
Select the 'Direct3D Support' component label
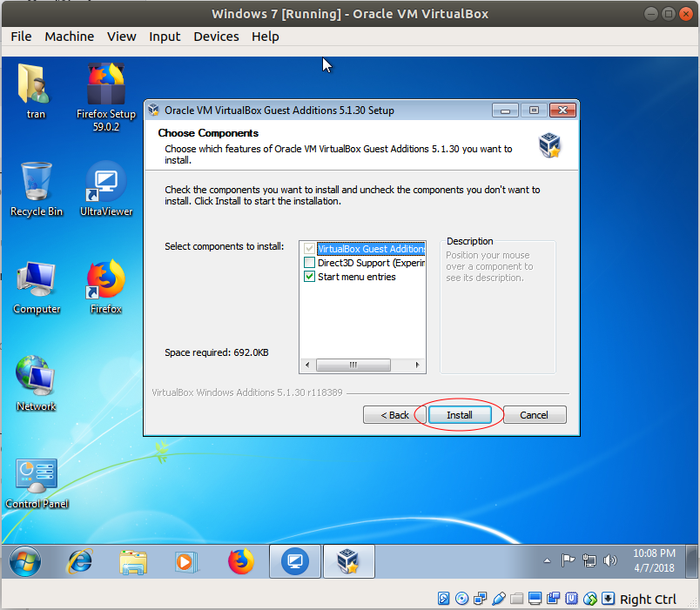coord(371,263)
